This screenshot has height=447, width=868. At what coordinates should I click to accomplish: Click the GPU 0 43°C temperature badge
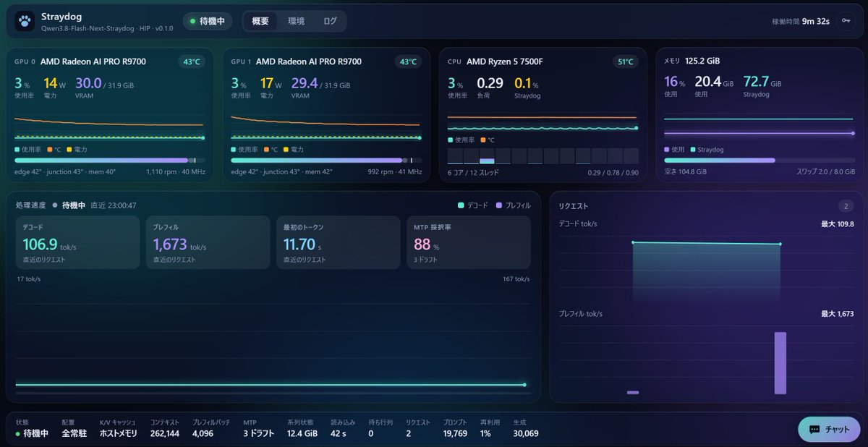point(192,61)
